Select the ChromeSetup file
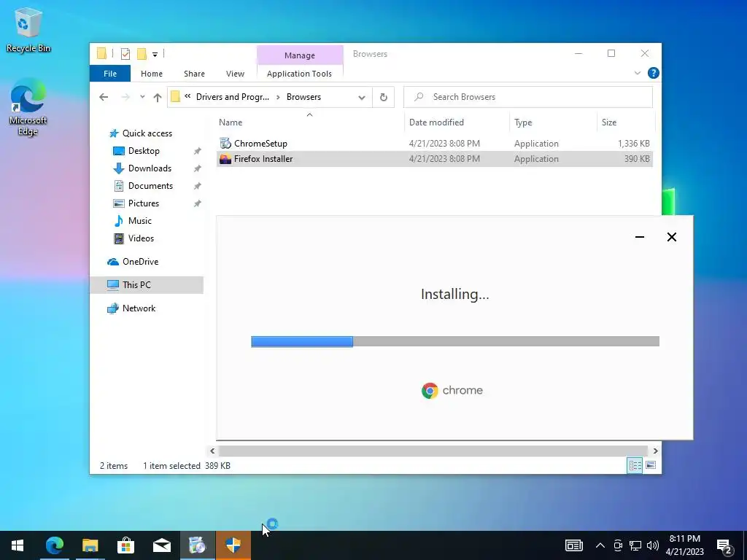 (435, 144)
